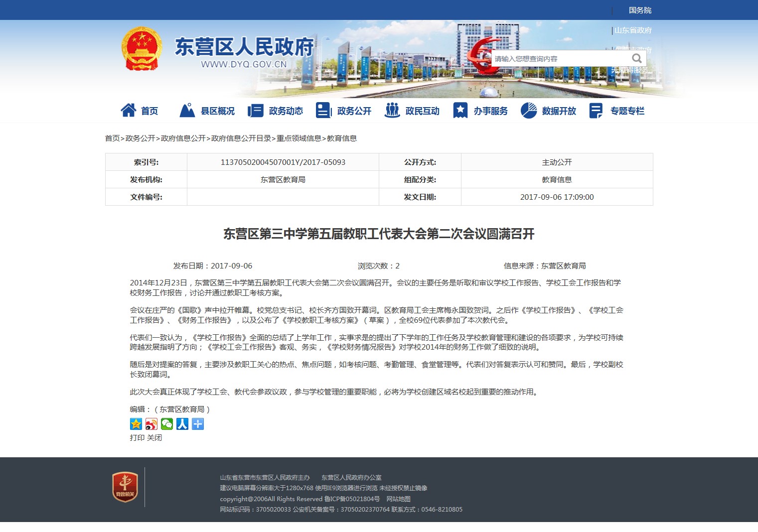
Task: Click the Renren share icon
Action: point(182,424)
